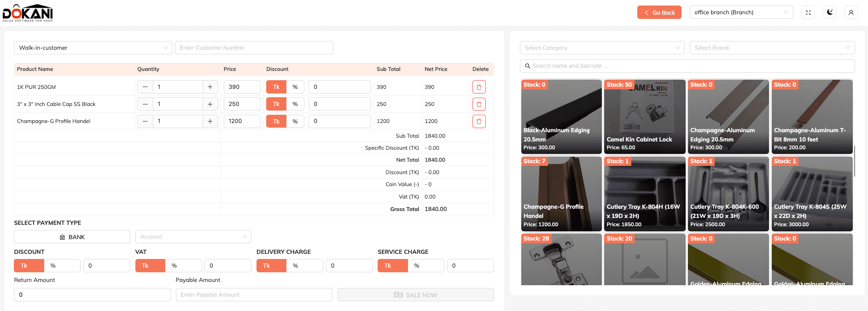Increase quantity of 1K PUR 250GM
This screenshot has height=311, width=868.
[x=210, y=87]
